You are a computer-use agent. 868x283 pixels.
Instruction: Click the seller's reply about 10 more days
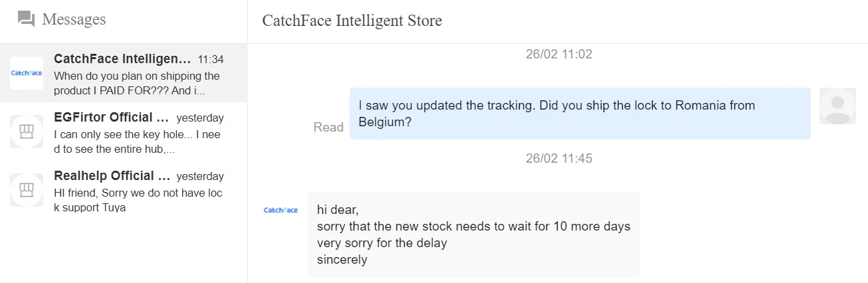[x=473, y=235]
